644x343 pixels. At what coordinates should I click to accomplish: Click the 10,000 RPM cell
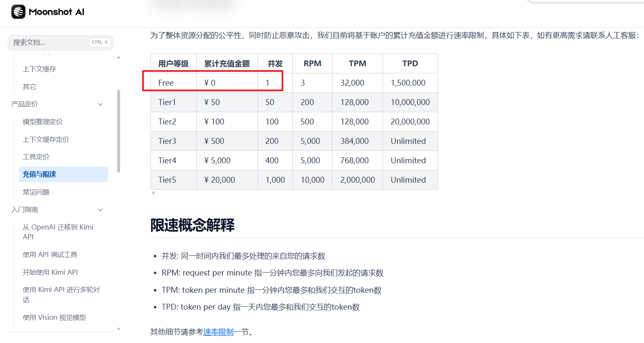click(x=313, y=180)
